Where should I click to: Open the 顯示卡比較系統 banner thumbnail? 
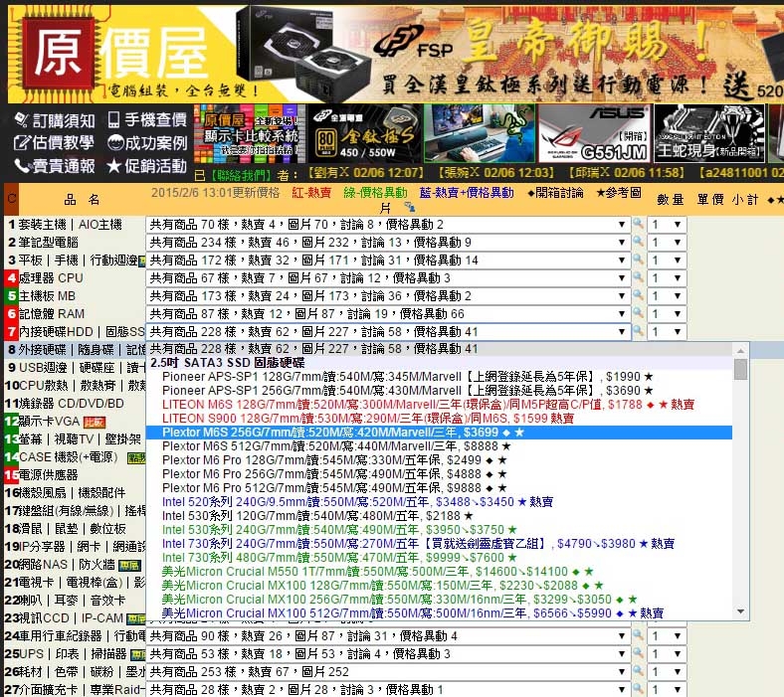tap(249, 133)
